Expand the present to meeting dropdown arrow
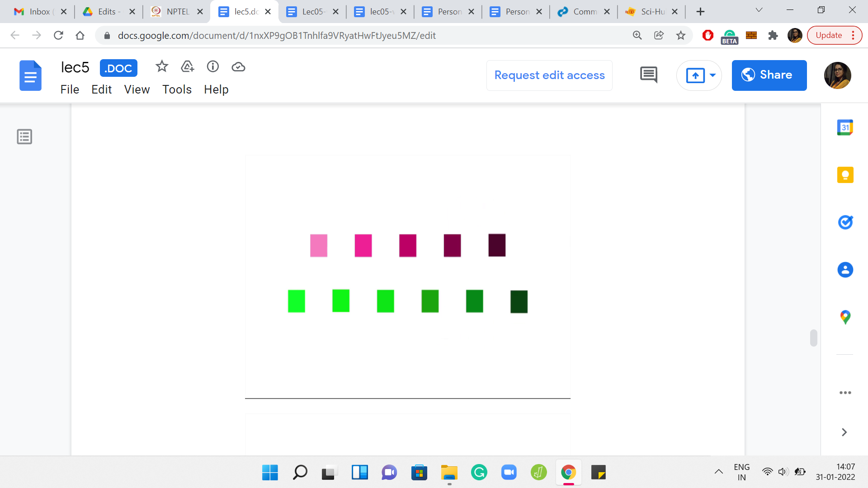 pyautogui.click(x=712, y=75)
